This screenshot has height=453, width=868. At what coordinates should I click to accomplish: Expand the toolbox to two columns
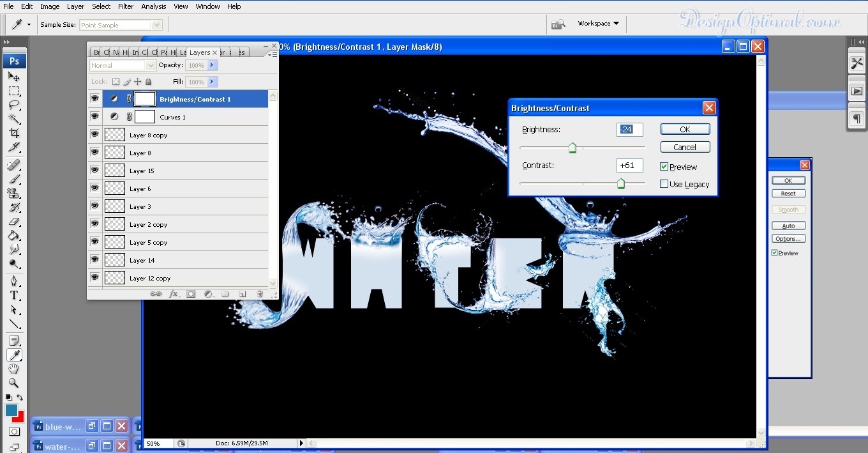pos(7,42)
